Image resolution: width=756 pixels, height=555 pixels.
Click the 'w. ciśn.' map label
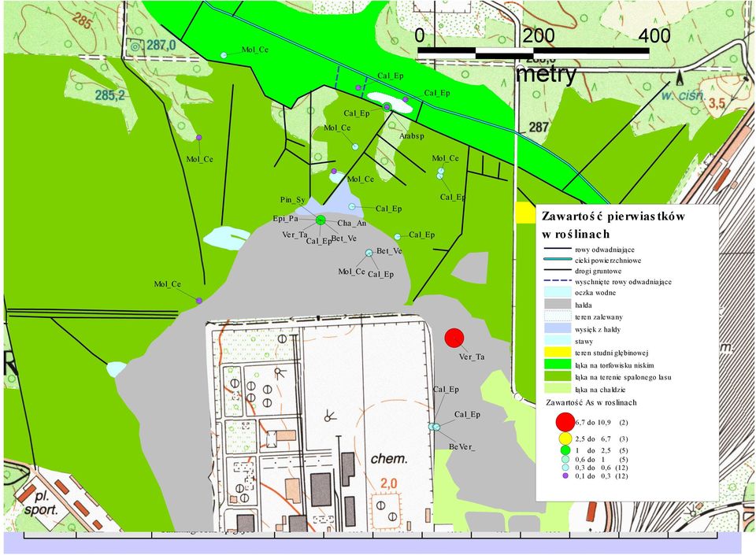click(x=684, y=95)
